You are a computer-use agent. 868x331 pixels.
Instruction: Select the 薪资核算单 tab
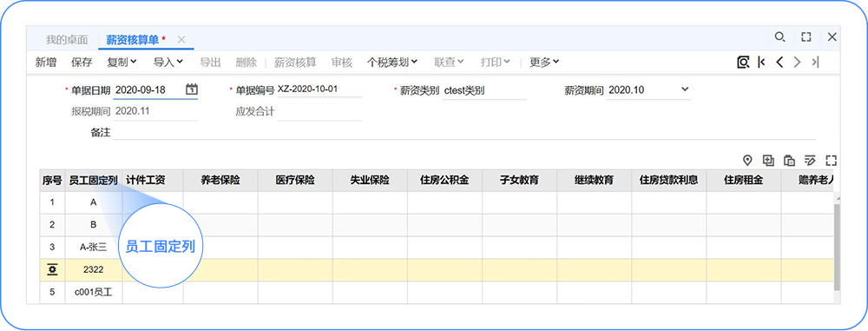pos(132,40)
